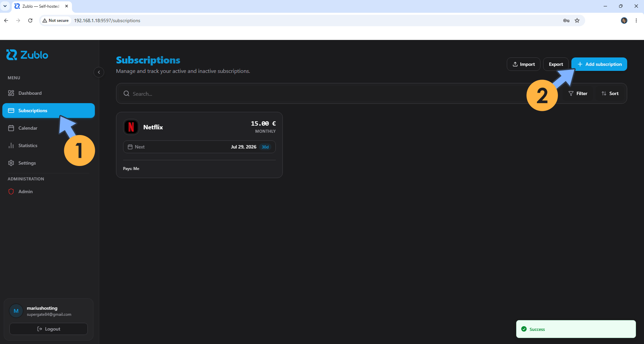
Task: Click the 30d badge on Netflix card
Action: (265, 147)
